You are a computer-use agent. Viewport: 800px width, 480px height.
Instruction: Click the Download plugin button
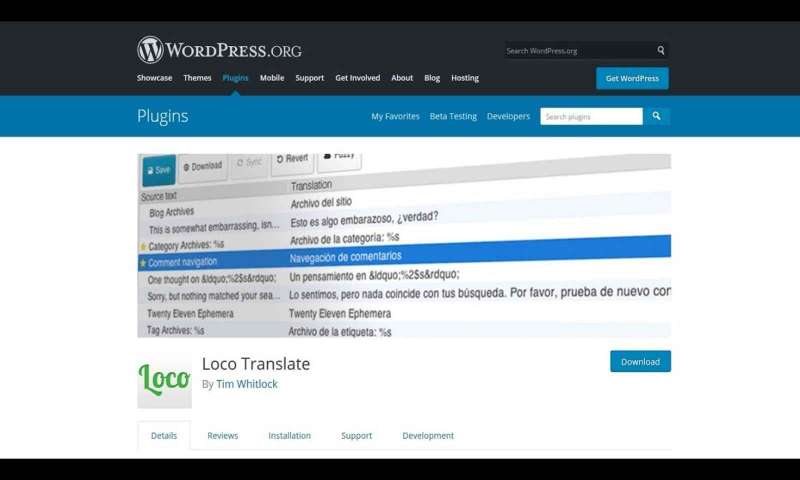pos(640,362)
